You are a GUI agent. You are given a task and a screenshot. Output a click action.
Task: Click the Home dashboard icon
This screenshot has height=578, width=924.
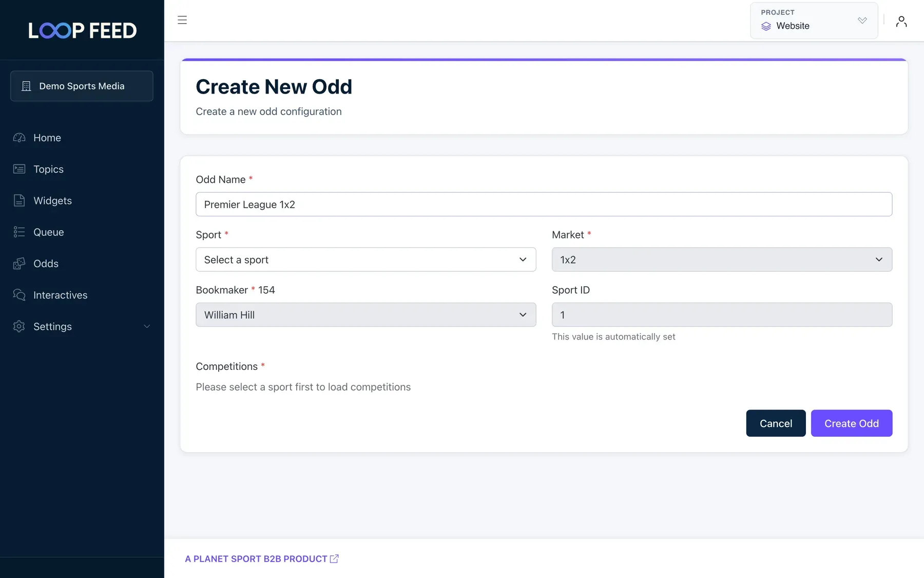[19, 138]
